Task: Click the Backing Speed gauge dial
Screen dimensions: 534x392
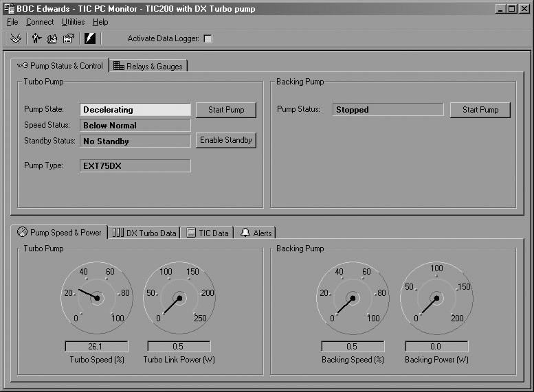Action: coord(353,298)
